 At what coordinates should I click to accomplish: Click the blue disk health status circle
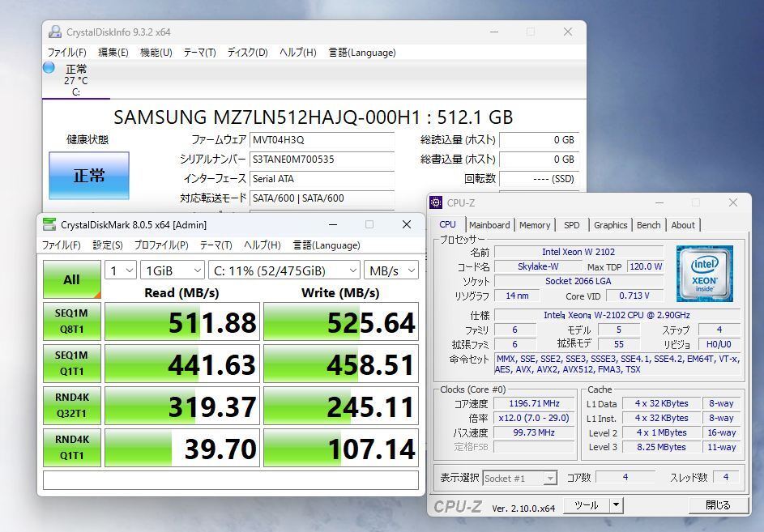tap(49, 68)
